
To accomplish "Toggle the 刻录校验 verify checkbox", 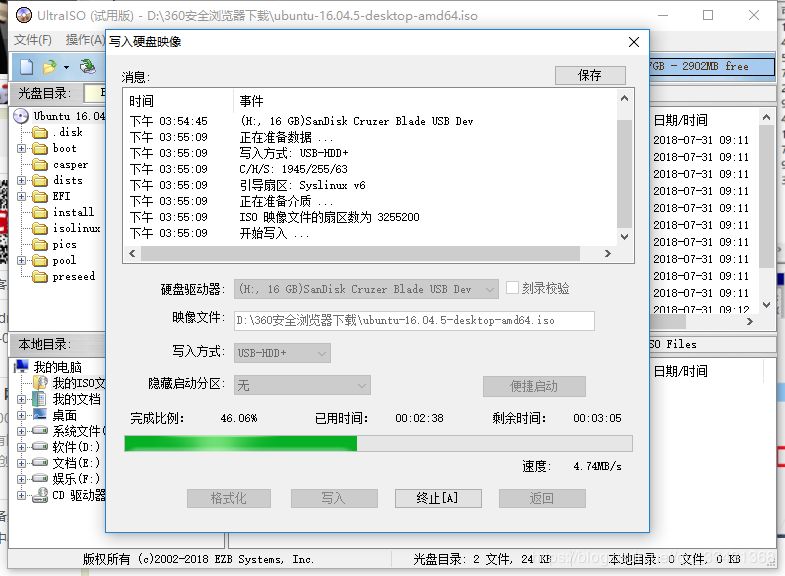I will (512, 288).
